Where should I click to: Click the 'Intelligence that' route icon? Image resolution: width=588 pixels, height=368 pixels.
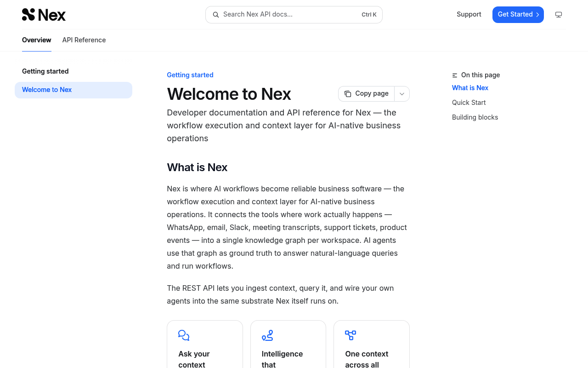pos(267,335)
